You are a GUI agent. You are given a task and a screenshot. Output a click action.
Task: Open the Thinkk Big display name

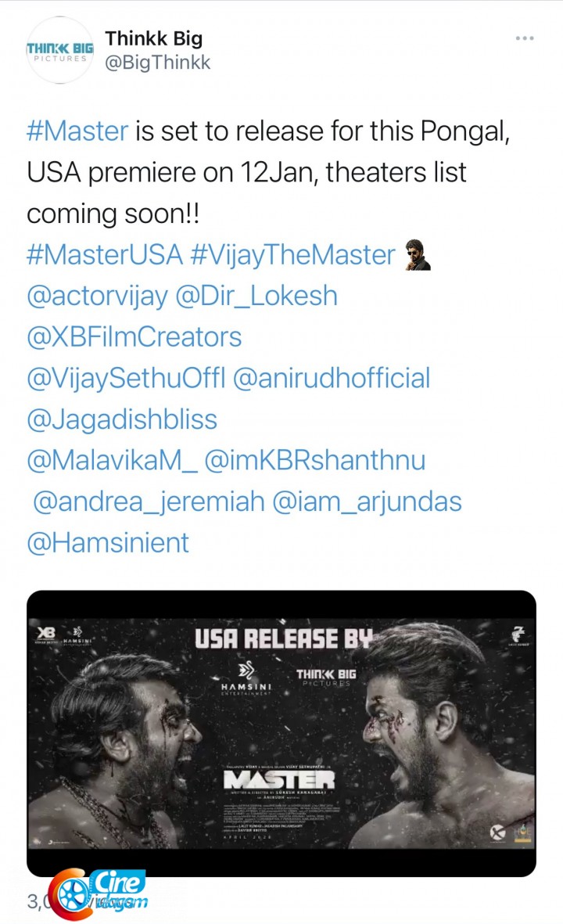click(154, 38)
